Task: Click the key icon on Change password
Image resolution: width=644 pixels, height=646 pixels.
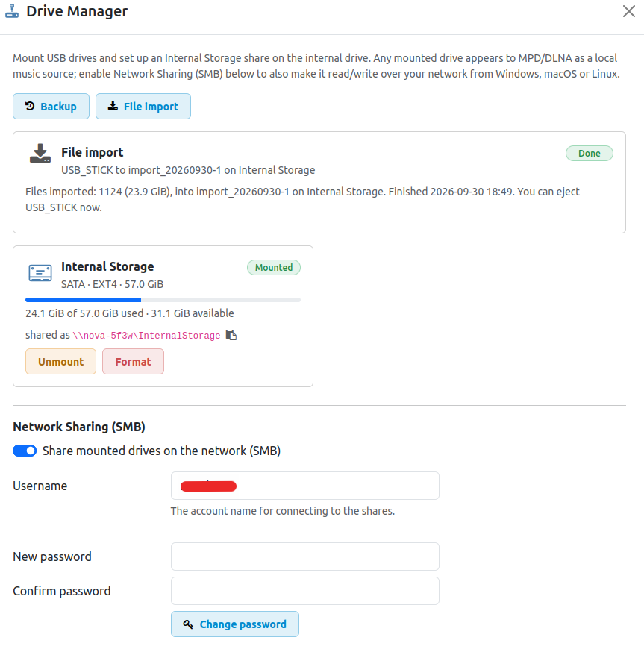Action: coord(188,624)
